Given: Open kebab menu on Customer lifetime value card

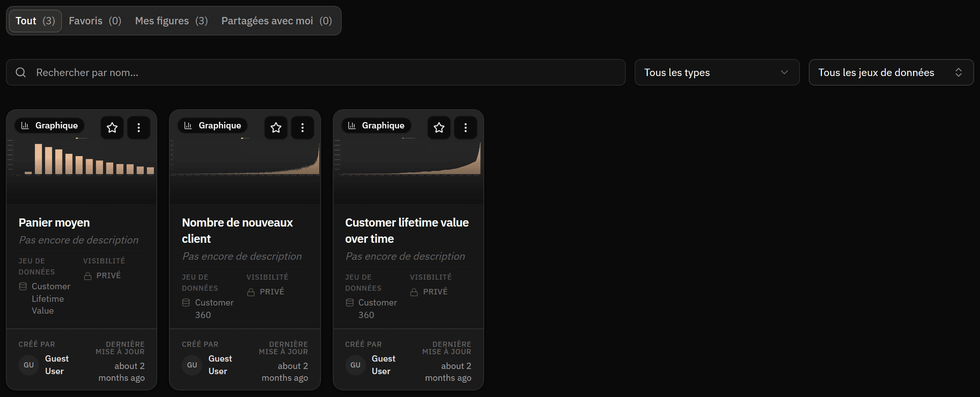Looking at the screenshot, I should 466,127.
